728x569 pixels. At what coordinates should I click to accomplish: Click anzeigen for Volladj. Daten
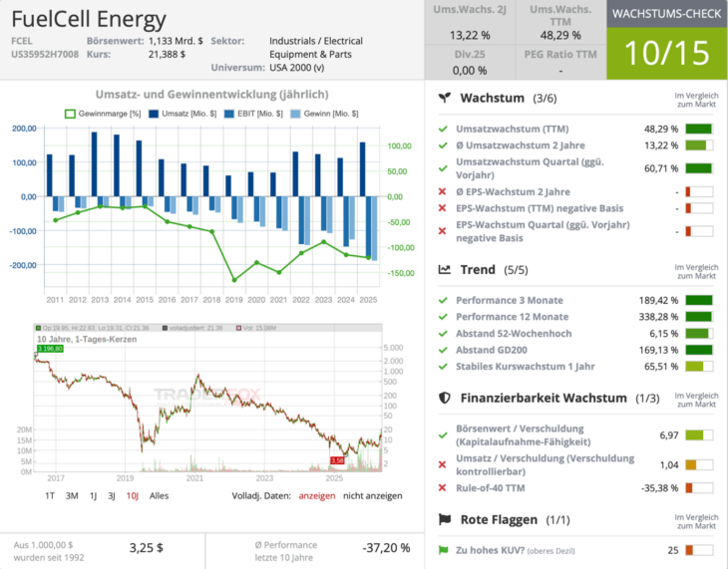pos(317,495)
